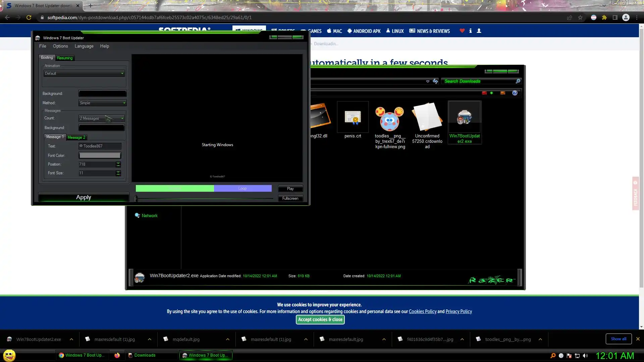Open the toodles png image thumbnail
Viewport: 644px width, 362px height.
[x=390, y=119]
